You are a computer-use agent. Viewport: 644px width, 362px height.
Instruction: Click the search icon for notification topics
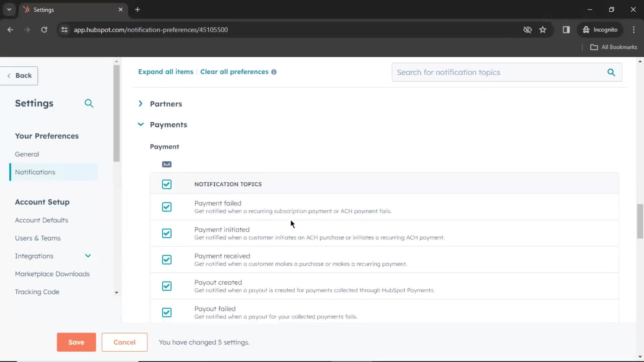tap(612, 72)
